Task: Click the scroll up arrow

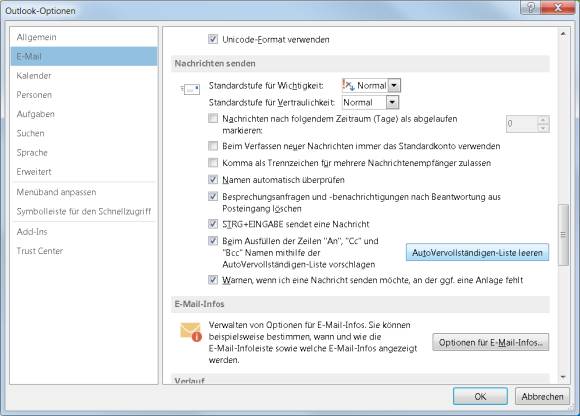Action: coord(563,34)
